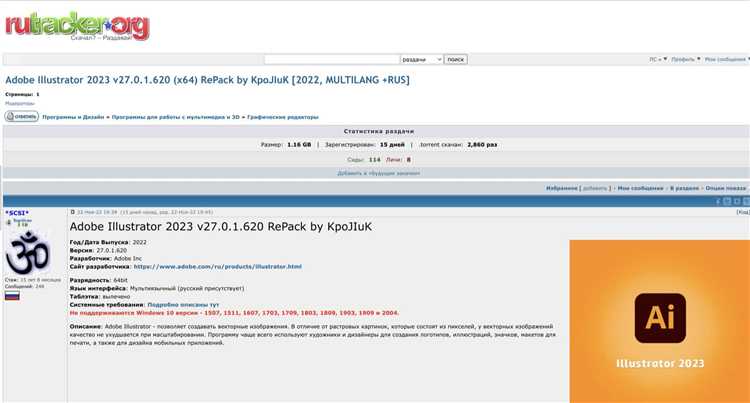Open 'Мои сообщения' in the topic bar
This screenshot has width=750, height=403.
pos(640,188)
